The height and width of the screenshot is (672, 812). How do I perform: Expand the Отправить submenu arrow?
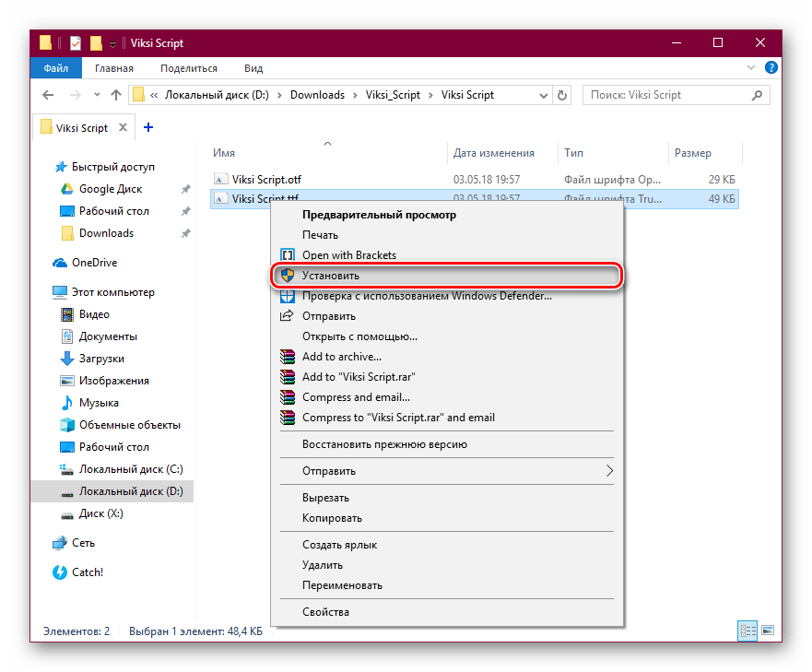[x=608, y=471]
